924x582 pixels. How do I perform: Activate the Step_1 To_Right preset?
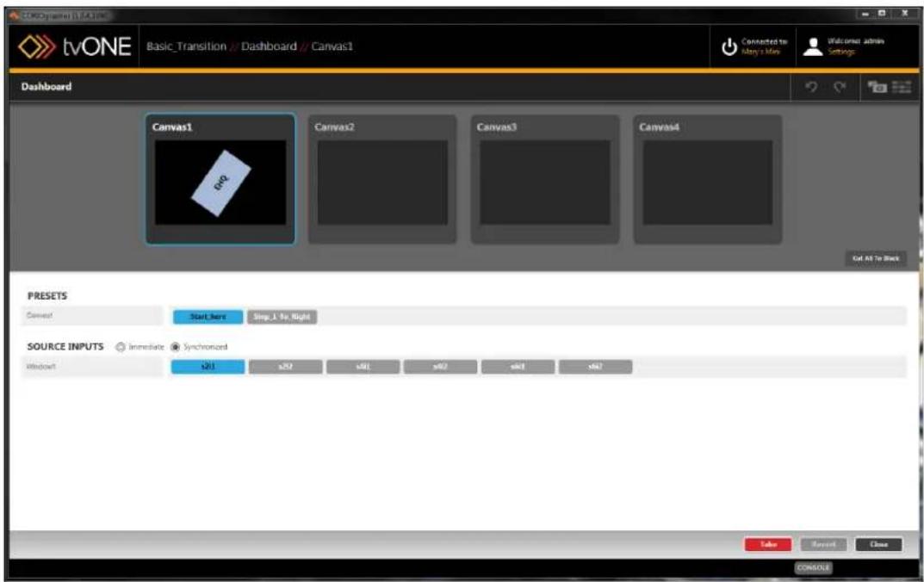282,317
